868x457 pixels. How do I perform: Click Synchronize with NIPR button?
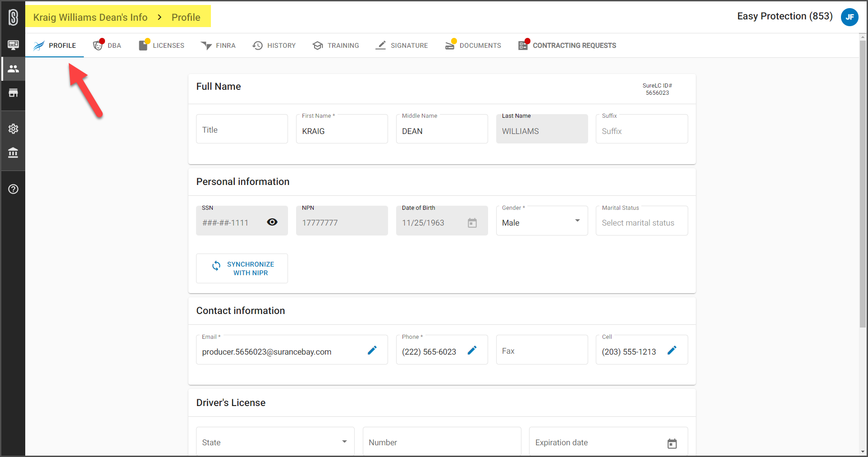pyautogui.click(x=242, y=268)
